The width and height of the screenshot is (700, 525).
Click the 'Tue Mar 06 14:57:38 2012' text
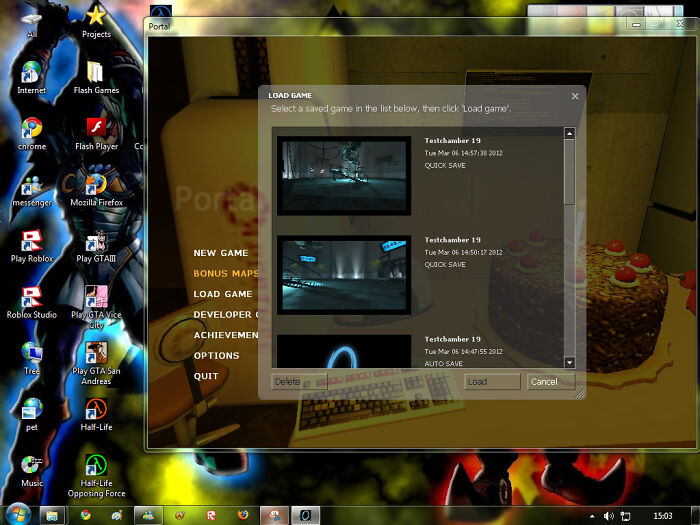coord(463,153)
